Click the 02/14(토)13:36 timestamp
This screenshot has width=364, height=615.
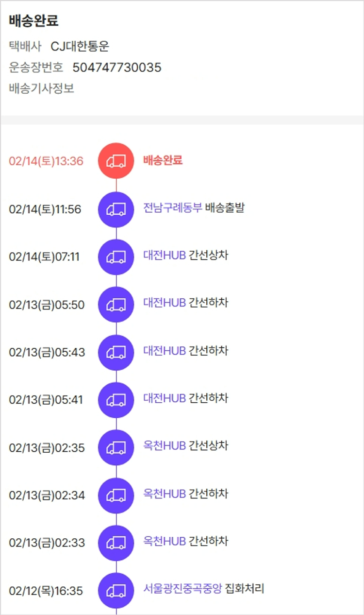click(x=46, y=161)
